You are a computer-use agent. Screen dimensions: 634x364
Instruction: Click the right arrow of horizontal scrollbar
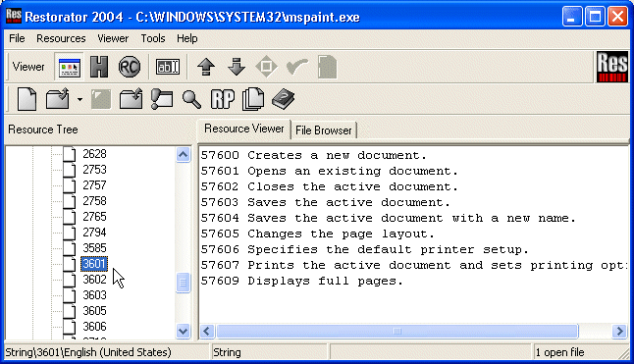tap(619, 332)
